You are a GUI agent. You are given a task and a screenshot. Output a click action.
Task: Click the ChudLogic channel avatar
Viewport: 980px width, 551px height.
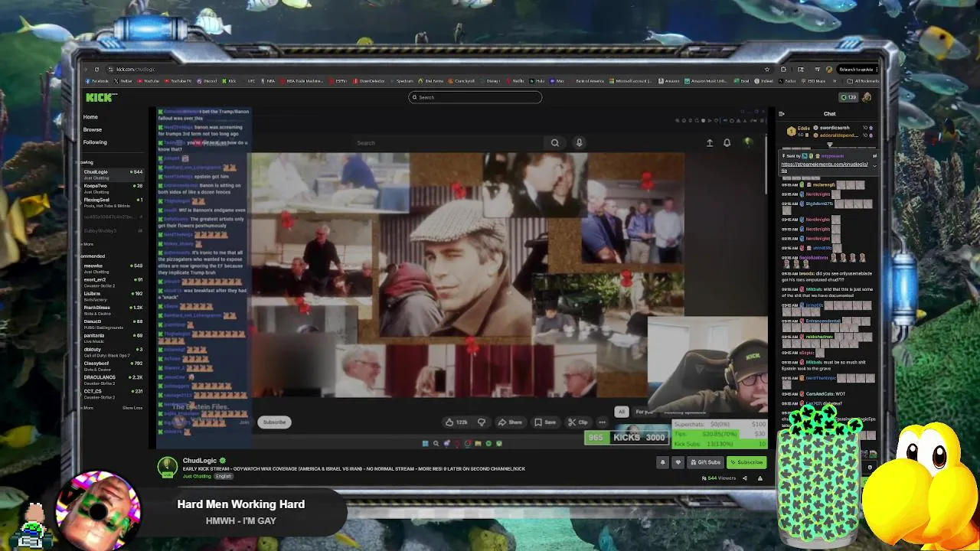coord(167,467)
